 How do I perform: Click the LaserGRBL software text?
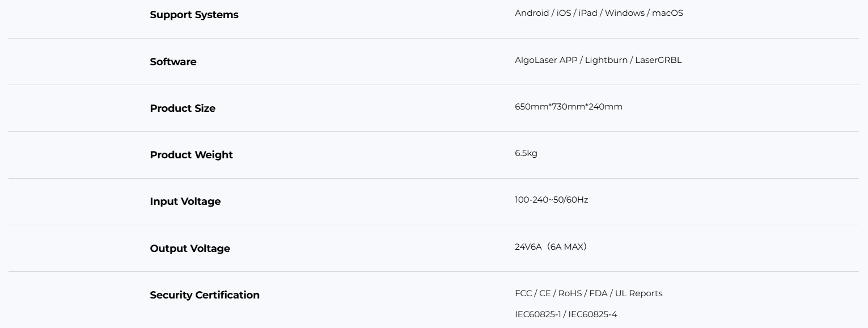658,60
